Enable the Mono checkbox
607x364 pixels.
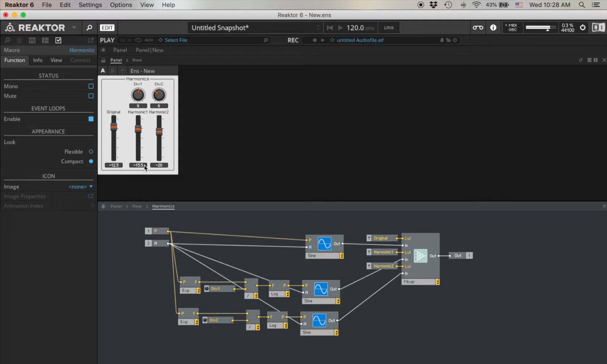[x=91, y=86]
